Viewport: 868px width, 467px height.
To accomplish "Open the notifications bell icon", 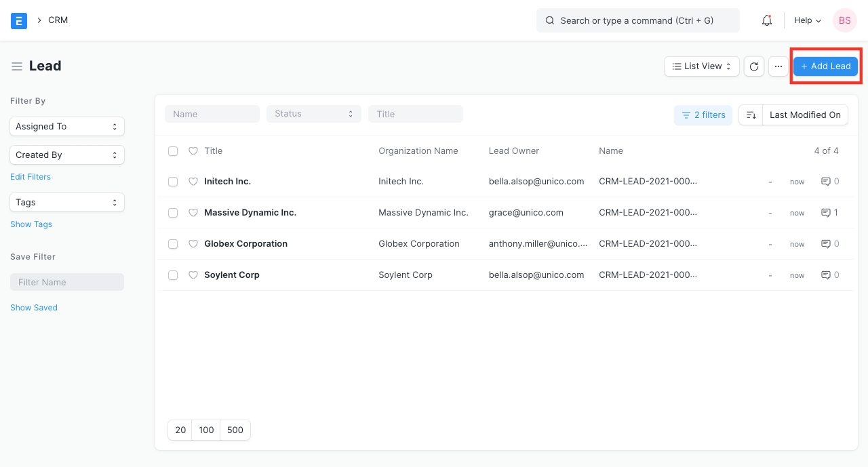I will pos(767,20).
